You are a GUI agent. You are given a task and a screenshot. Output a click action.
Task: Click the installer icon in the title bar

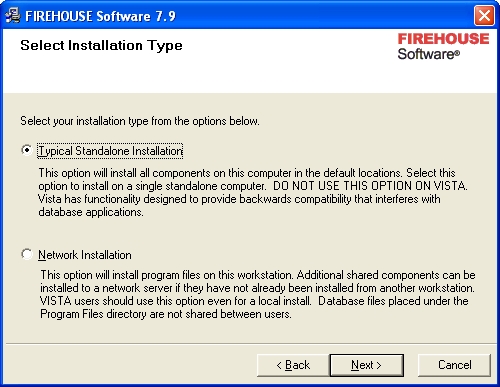(13, 15)
